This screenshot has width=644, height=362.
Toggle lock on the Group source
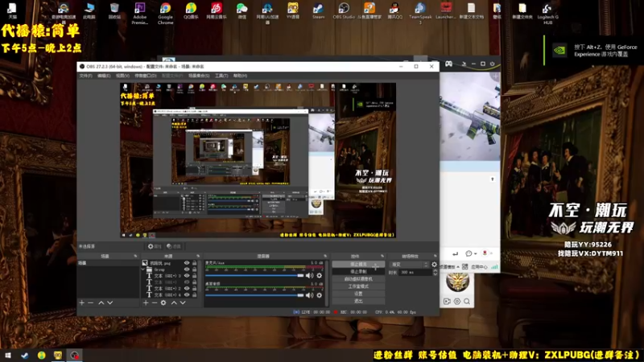click(x=194, y=269)
